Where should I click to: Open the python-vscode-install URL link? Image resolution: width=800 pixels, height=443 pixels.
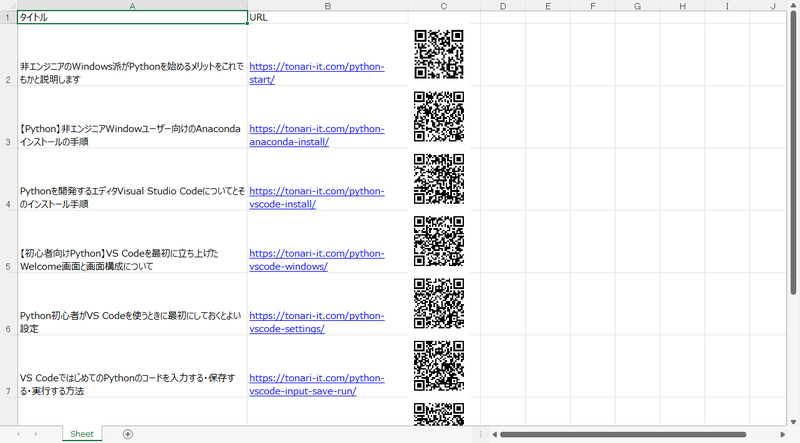(x=316, y=198)
